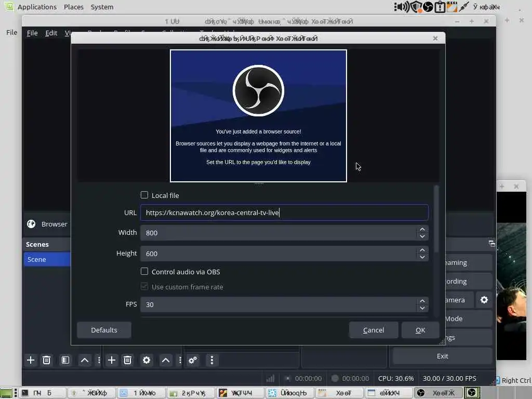Open security shield tray icon
Screen dimensions: 532x399
(416, 7)
